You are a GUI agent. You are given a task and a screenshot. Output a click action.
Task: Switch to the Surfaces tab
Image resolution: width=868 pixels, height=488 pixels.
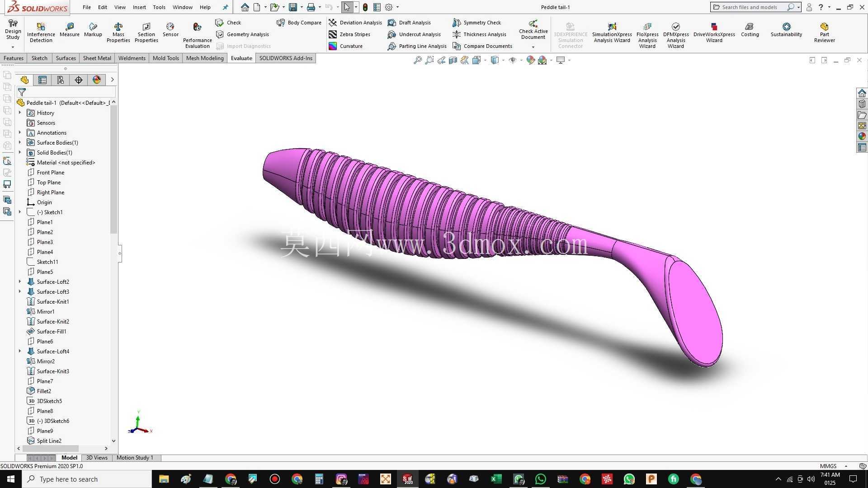66,58
